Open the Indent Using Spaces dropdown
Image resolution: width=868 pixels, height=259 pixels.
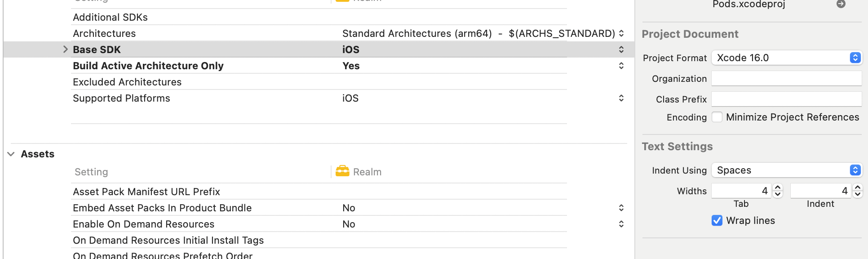pos(787,170)
